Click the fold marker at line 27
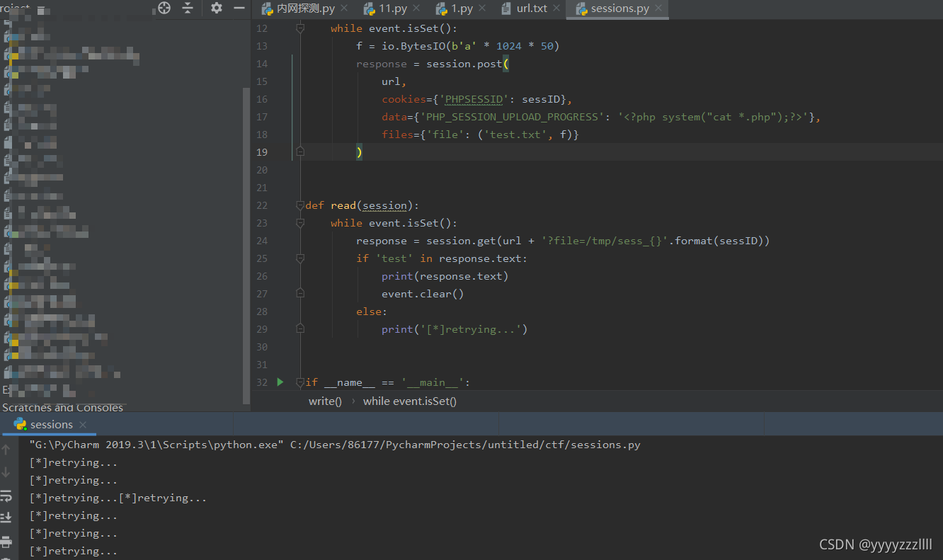Screen dimensions: 943x560 point(300,293)
